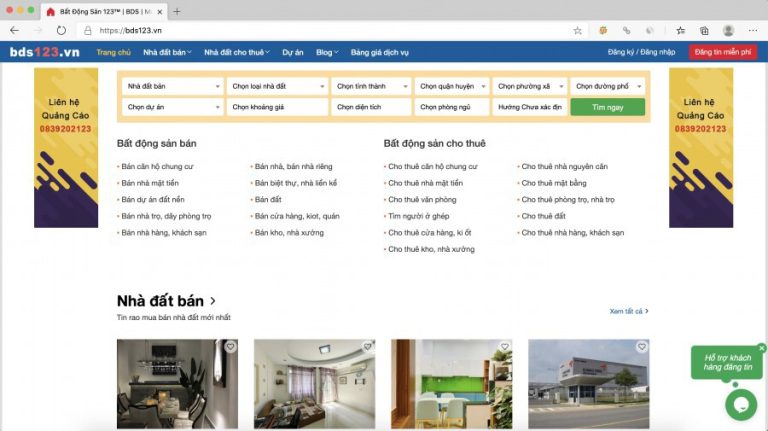Expand the Nhà đất bán nav menu
Screen dimensions: 768x431
(x=167, y=52)
